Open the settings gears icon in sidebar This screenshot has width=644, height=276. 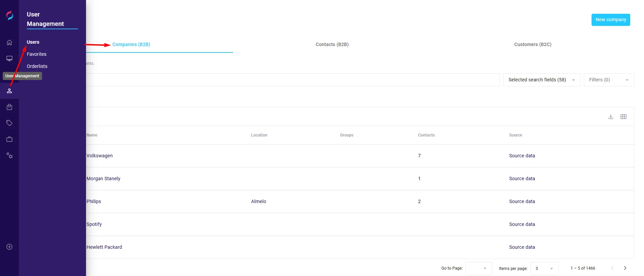[x=9, y=155]
